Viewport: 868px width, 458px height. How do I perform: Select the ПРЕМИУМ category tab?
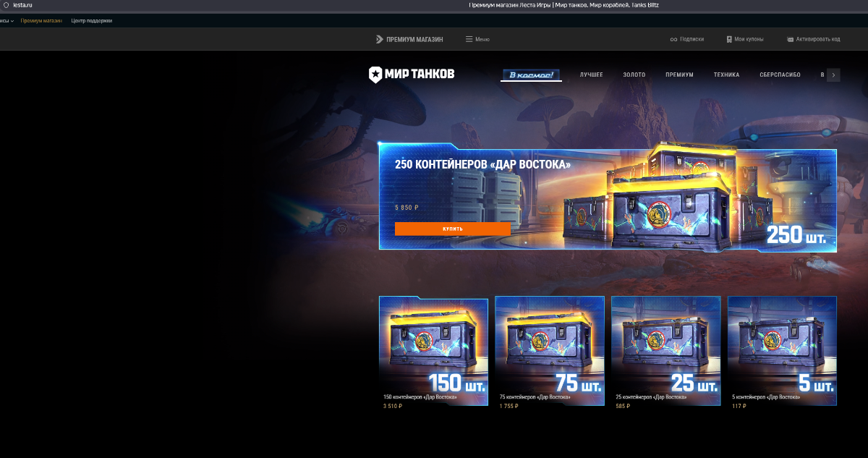coord(679,75)
